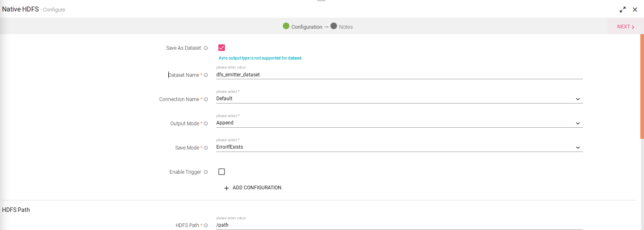Close the Native HDFS configure dialog
644x230 pixels.
[x=635, y=9]
